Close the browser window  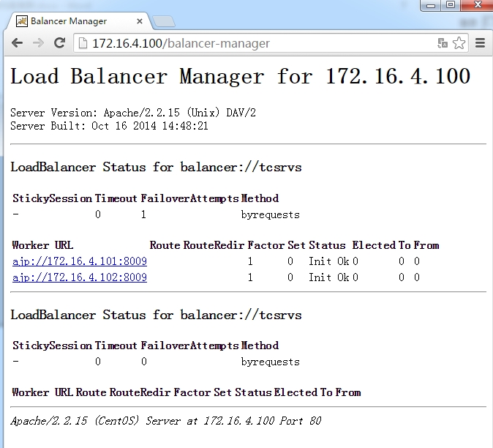click(475, 5)
